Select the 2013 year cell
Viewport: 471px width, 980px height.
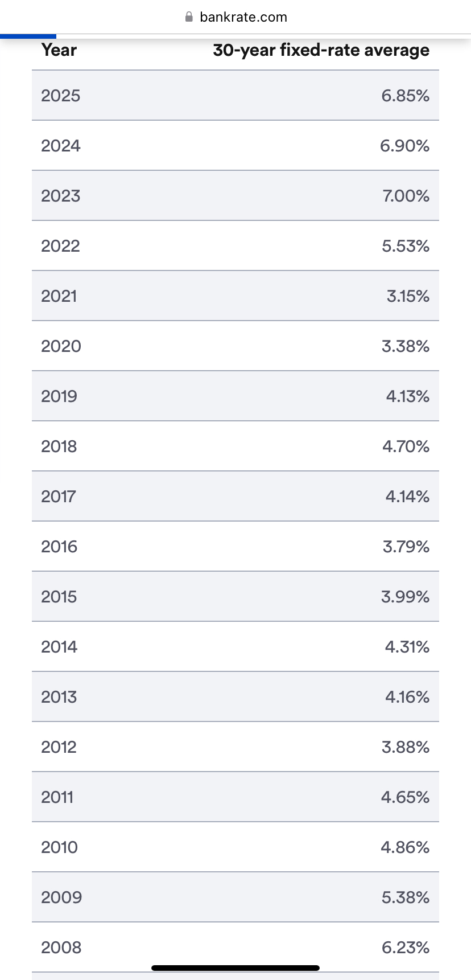tap(59, 697)
